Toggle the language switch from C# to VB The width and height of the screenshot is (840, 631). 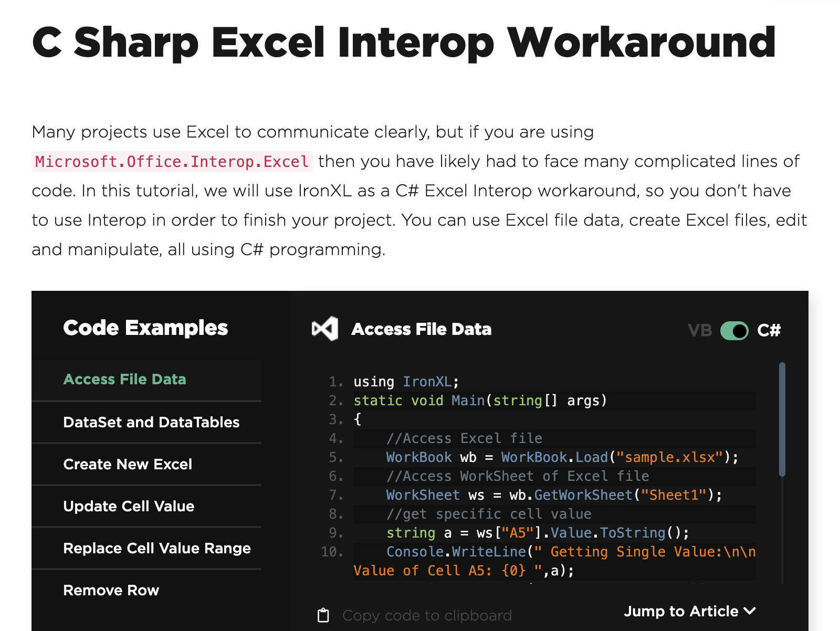point(734,331)
